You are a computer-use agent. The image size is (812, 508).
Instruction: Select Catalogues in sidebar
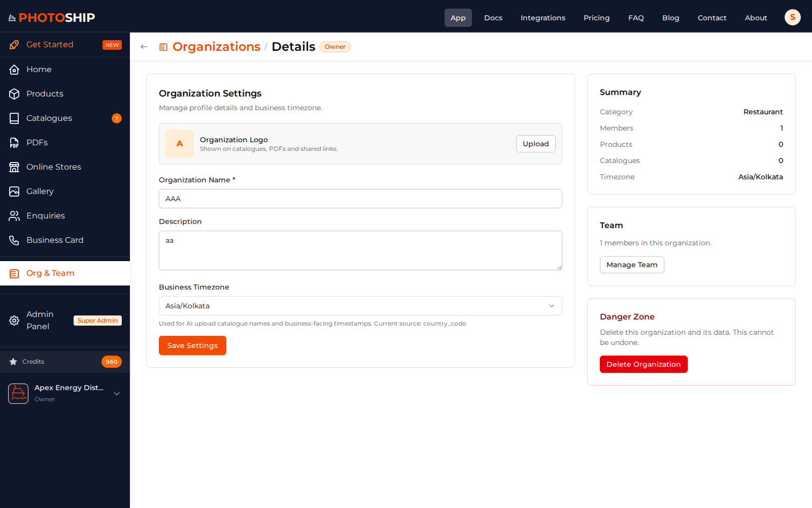[x=65, y=118]
